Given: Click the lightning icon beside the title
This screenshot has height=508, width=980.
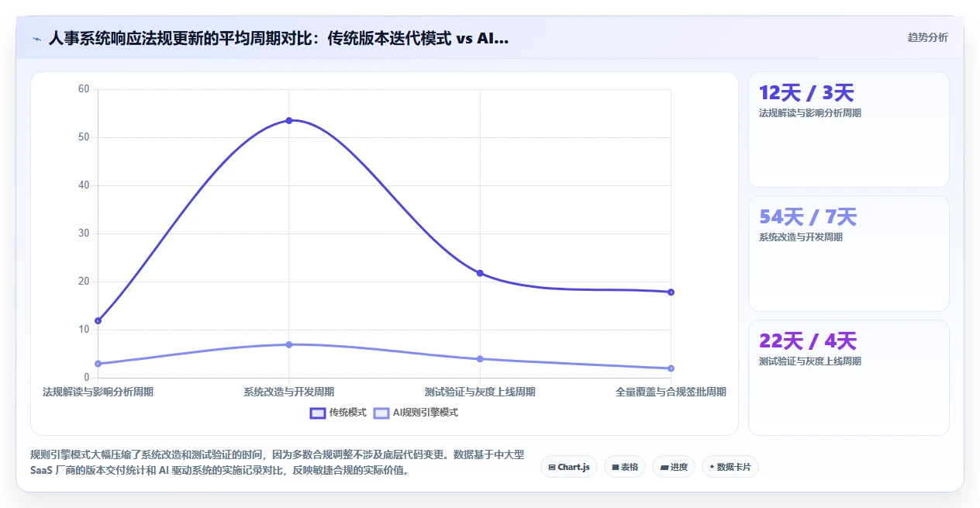Looking at the screenshot, I should 36,38.
